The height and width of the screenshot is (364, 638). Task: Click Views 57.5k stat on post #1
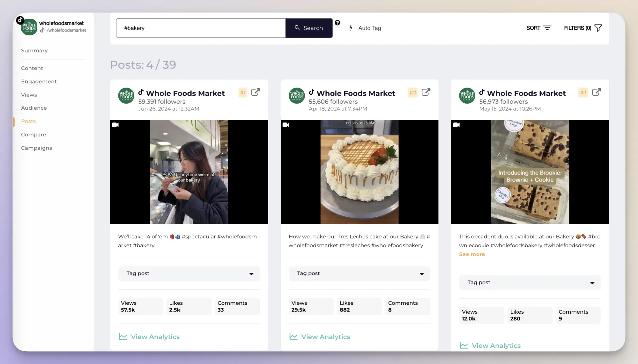141,306
